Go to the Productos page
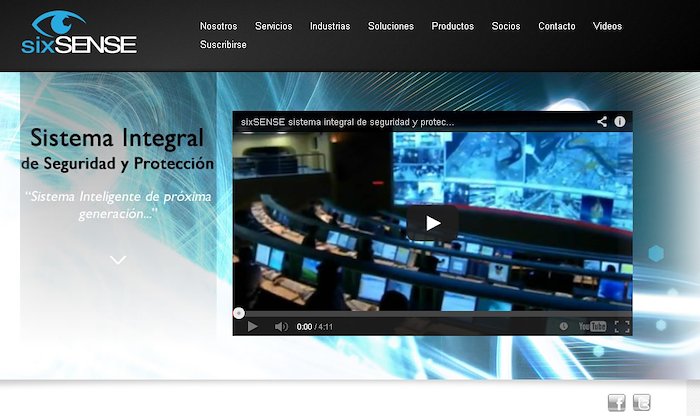The image size is (700, 416). 453,26
